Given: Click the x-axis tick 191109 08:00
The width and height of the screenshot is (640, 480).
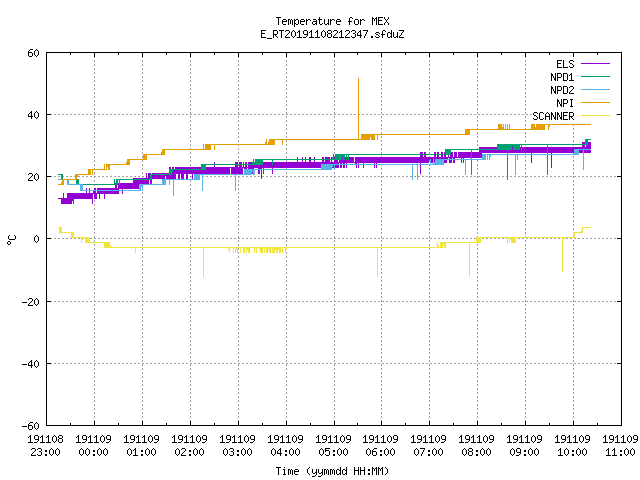Looking at the screenshot, I should (x=476, y=446).
